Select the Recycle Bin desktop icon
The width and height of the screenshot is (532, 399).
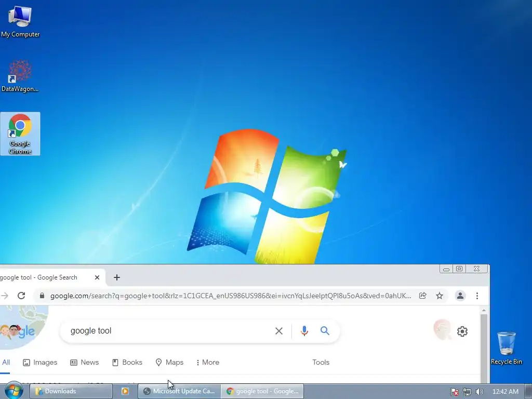click(506, 348)
